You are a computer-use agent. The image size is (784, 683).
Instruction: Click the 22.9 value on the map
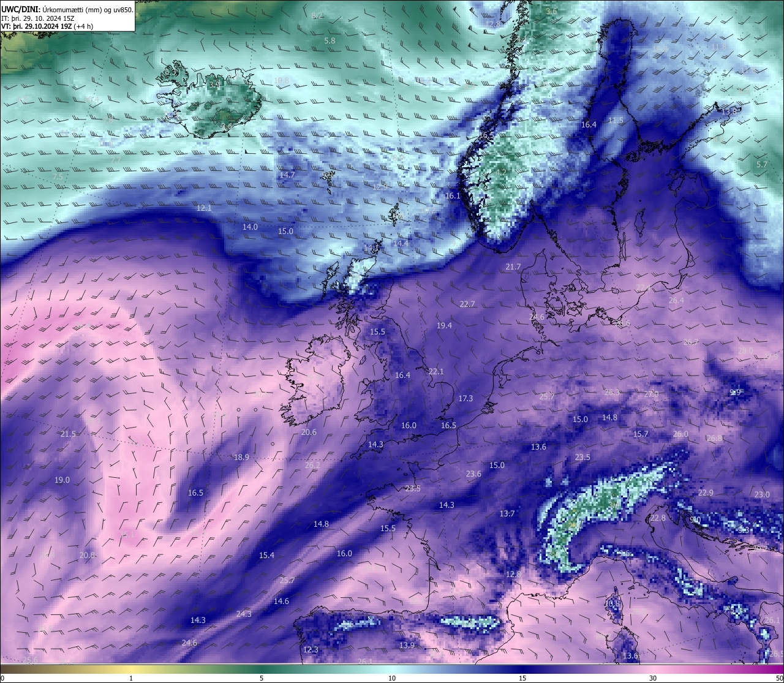(706, 493)
